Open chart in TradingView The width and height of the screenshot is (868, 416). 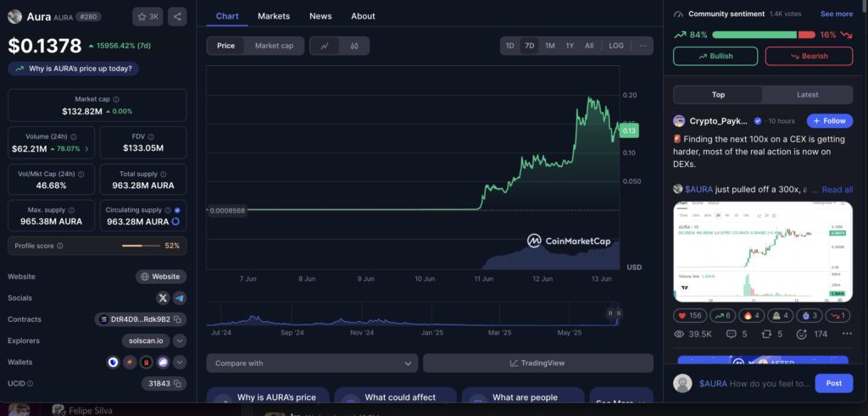coord(538,363)
